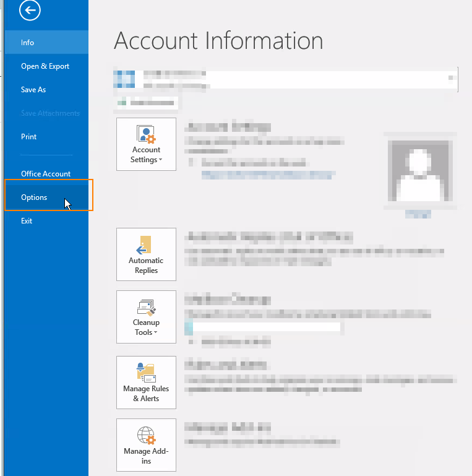Open Manage Rules & Alerts
The height and width of the screenshot is (476, 472).
point(146,383)
